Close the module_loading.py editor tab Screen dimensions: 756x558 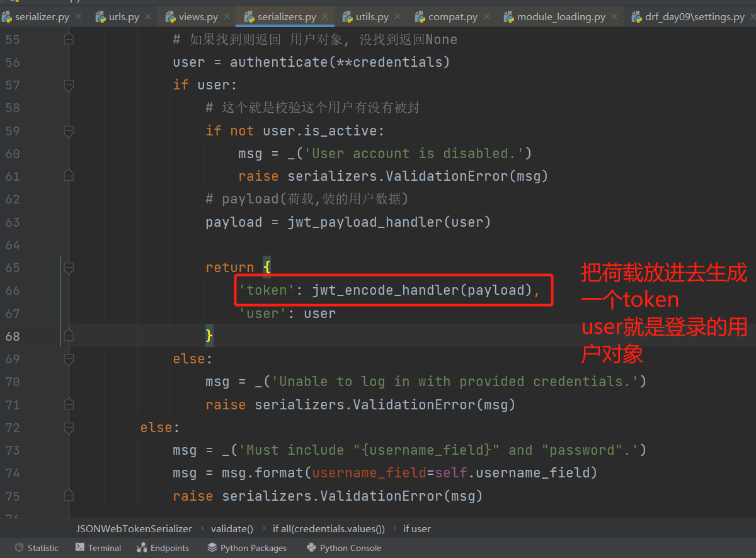coord(615,17)
